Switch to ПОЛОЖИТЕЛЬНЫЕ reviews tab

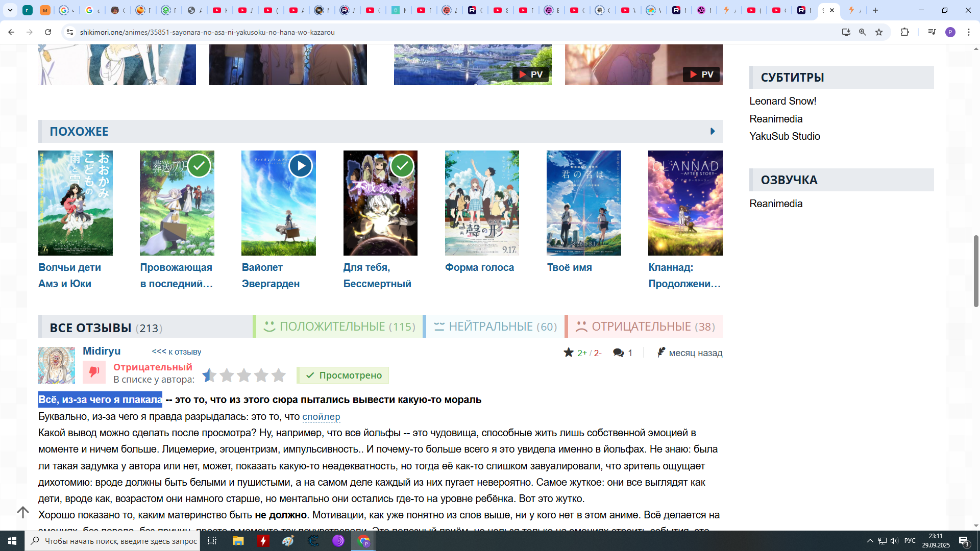pyautogui.click(x=339, y=327)
